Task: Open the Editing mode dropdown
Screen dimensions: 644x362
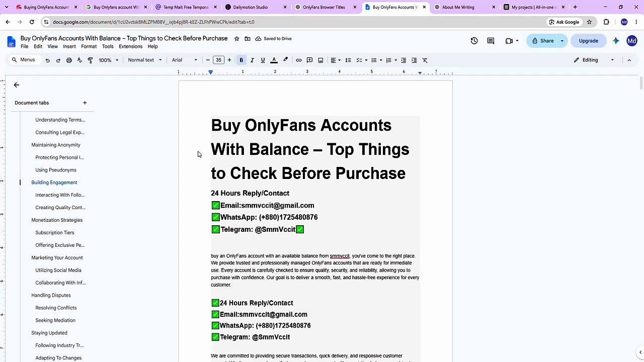Action: (594, 60)
